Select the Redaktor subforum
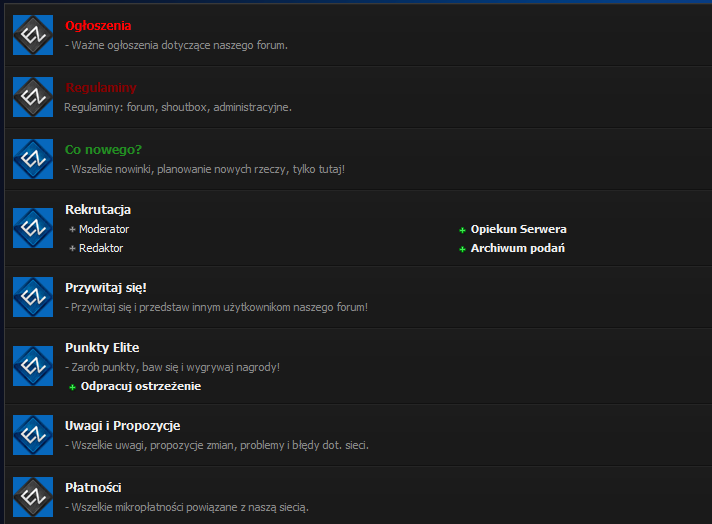 tap(101, 248)
